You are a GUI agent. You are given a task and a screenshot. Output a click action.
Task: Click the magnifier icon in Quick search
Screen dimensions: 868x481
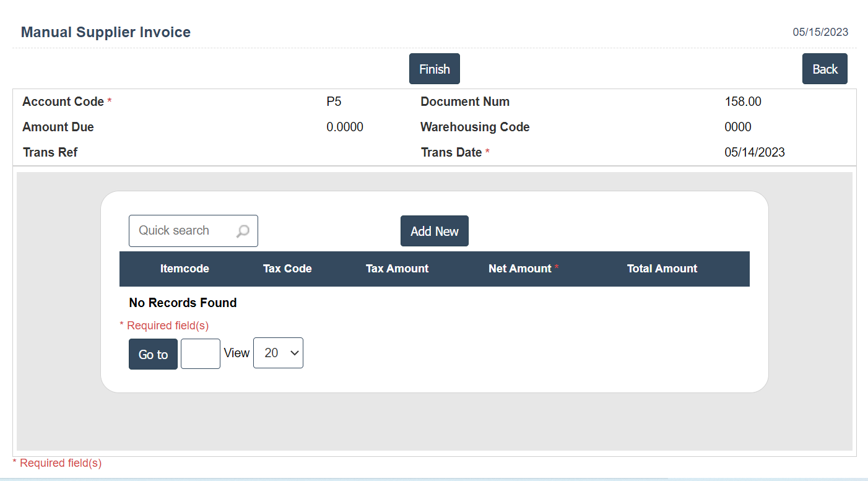(243, 231)
